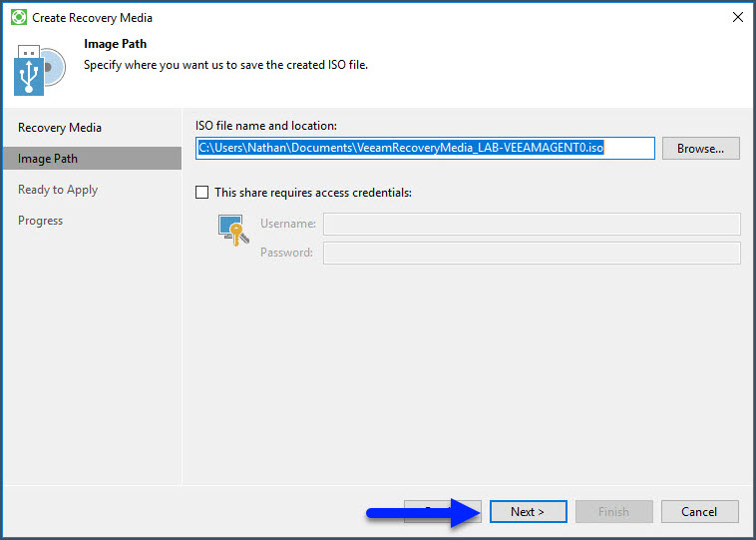Enable the share requires access credentials checkbox
Viewport: 756px width, 540px height.
click(x=203, y=193)
